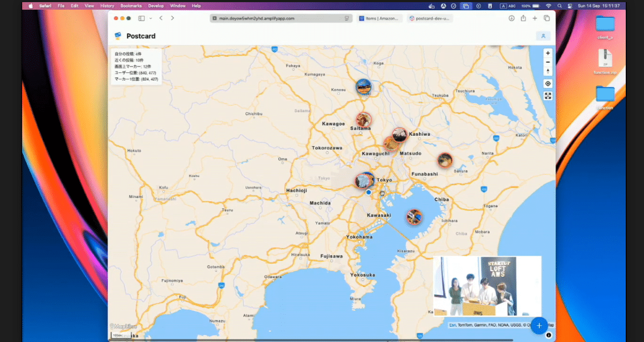The height and width of the screenshot is (342, 644).
Task: Toggle the map attribution info icon
Action: tap(548, 335)
